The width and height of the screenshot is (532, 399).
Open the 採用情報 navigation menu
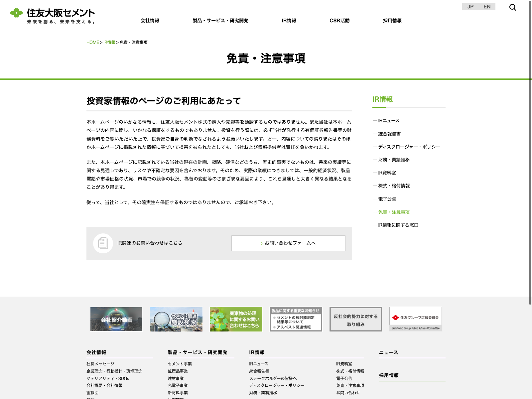click(x=392, y=21)
